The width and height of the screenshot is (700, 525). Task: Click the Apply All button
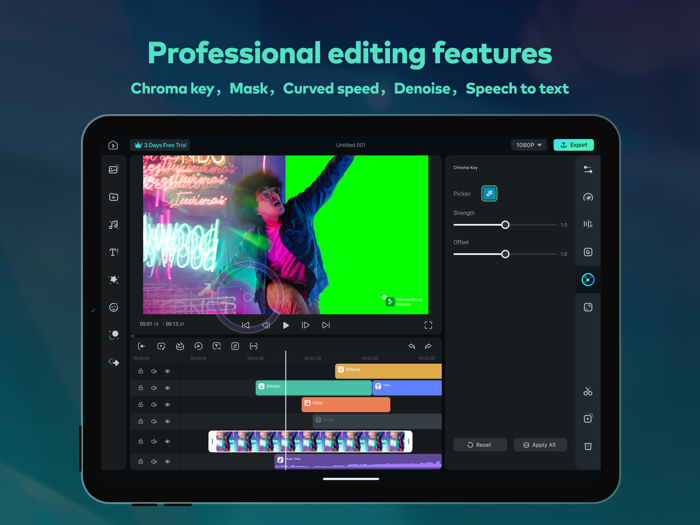click(x=540, y=445)
